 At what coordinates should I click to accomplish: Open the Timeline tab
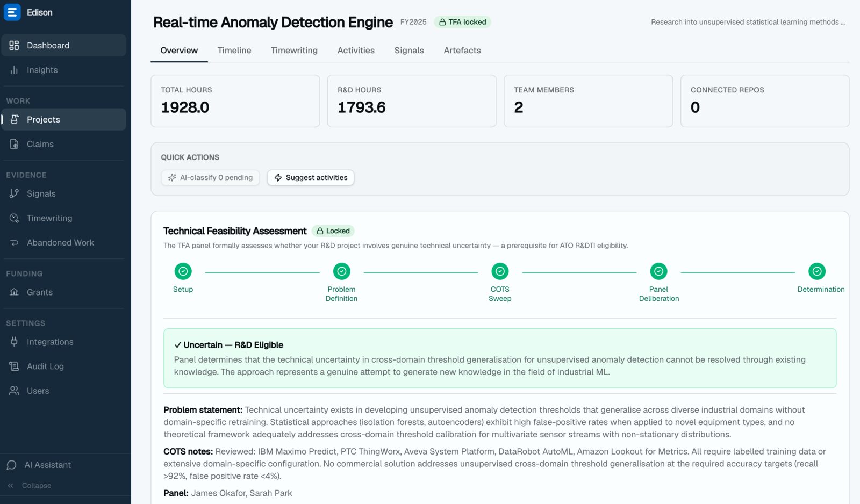pyautogui.click(x=234, y=51)
